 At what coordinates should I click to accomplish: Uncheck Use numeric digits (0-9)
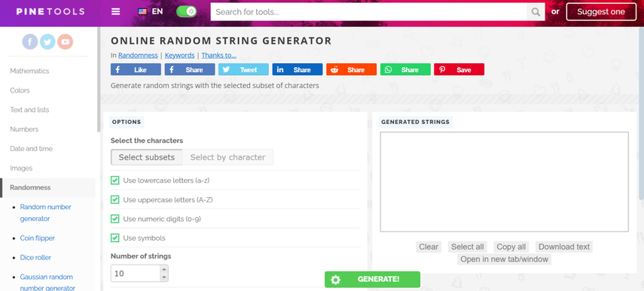click(x=115, y=219)
